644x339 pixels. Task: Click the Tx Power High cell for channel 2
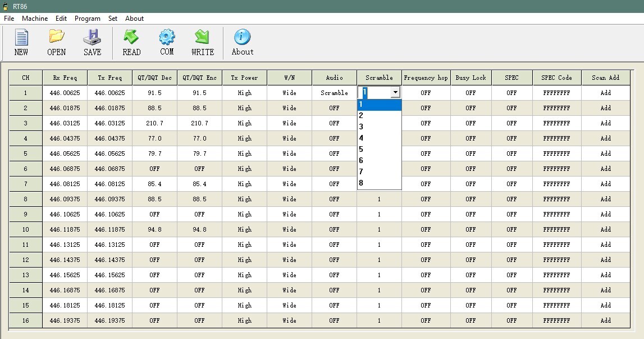pos(244,108)
